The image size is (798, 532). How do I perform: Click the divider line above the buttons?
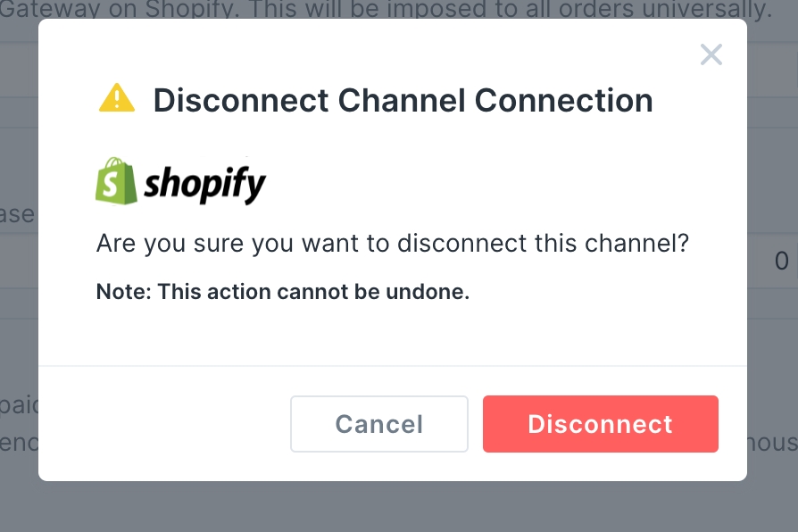(393, 366)
